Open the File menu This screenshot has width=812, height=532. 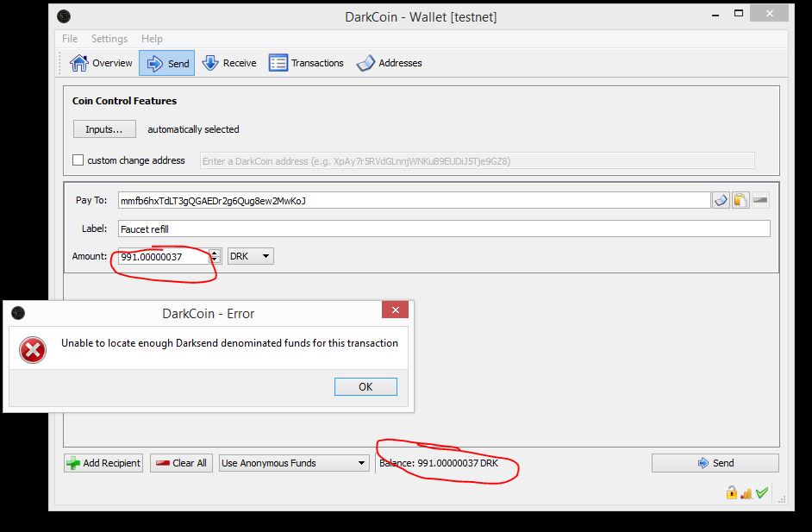click(x=70, y=39)
